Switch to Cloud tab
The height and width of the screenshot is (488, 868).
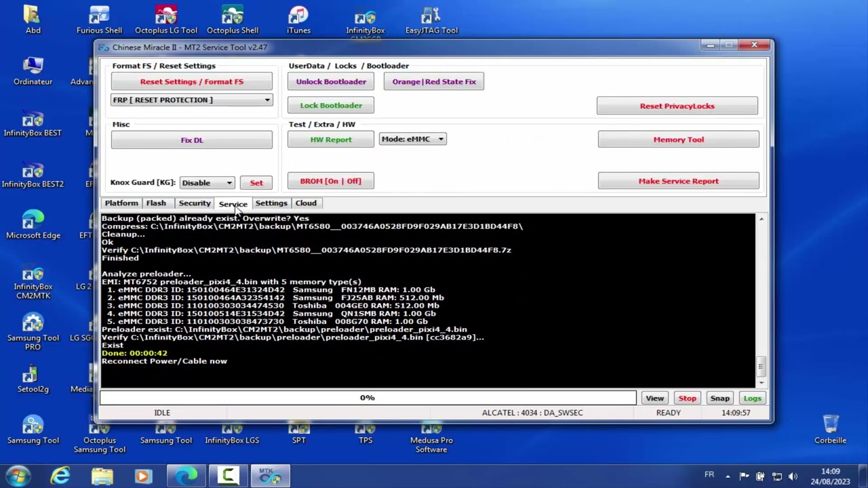coord(306,203)
